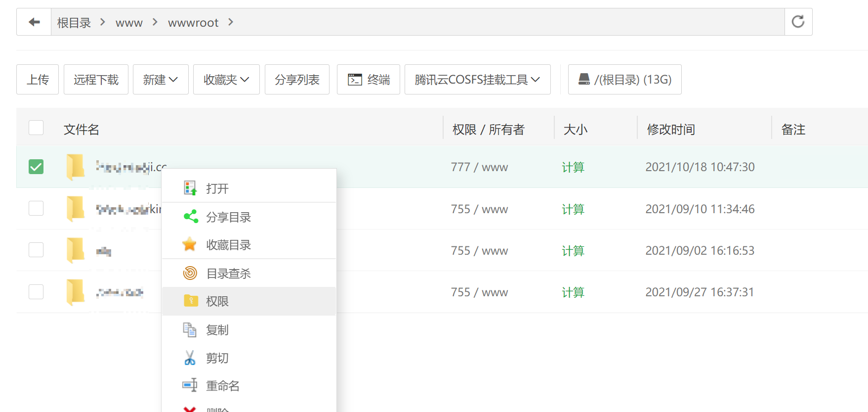This screenshot has width=868, height=412.
Task: Go to www in the breadcrumb
Action: [x=129, y=23]
